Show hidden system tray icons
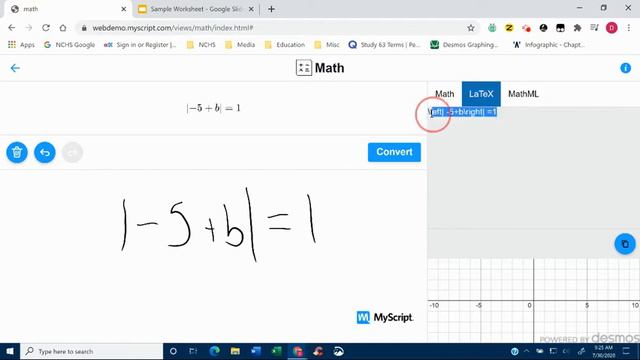Viewport: 640px width, 360px height. point(527,351)
